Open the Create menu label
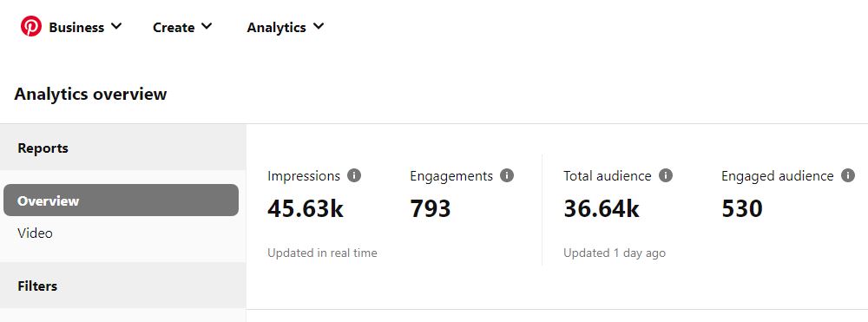 coord(174,27)
